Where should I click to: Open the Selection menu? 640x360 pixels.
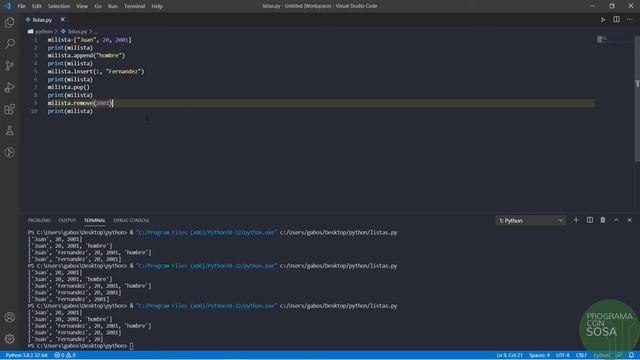pyautogui.click(x=59, y=6)
